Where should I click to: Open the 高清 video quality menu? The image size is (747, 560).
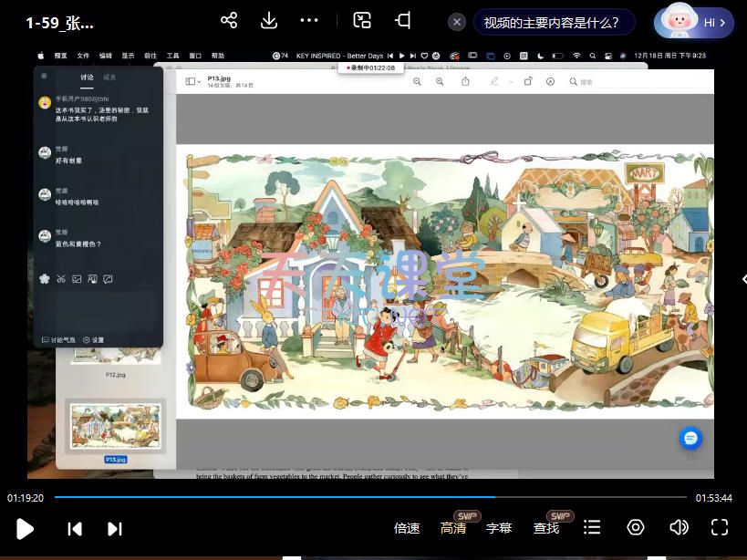[453, 528]
